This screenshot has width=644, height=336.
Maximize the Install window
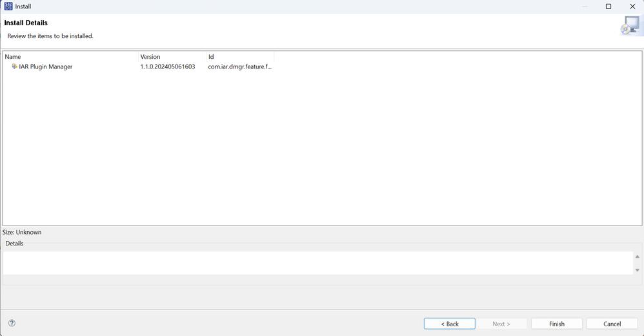tap(609, 6)
